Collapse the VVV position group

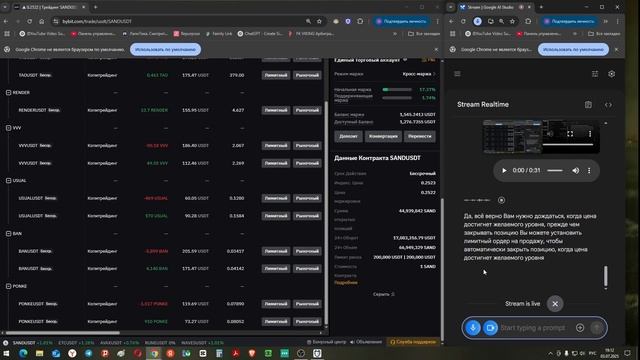(9, 128)
